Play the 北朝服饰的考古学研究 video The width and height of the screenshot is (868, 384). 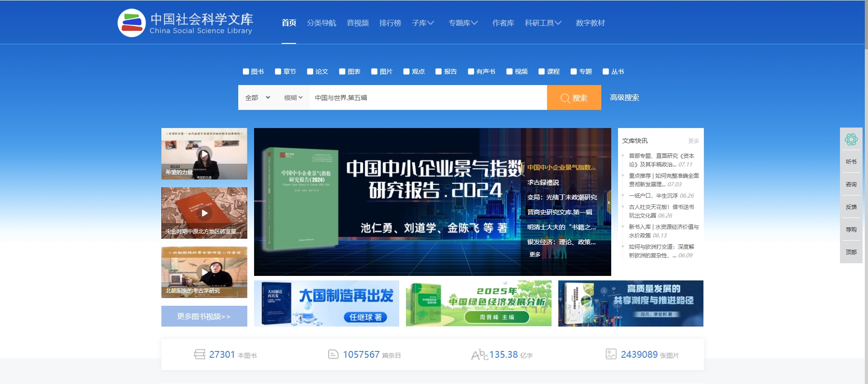[204, 272]
